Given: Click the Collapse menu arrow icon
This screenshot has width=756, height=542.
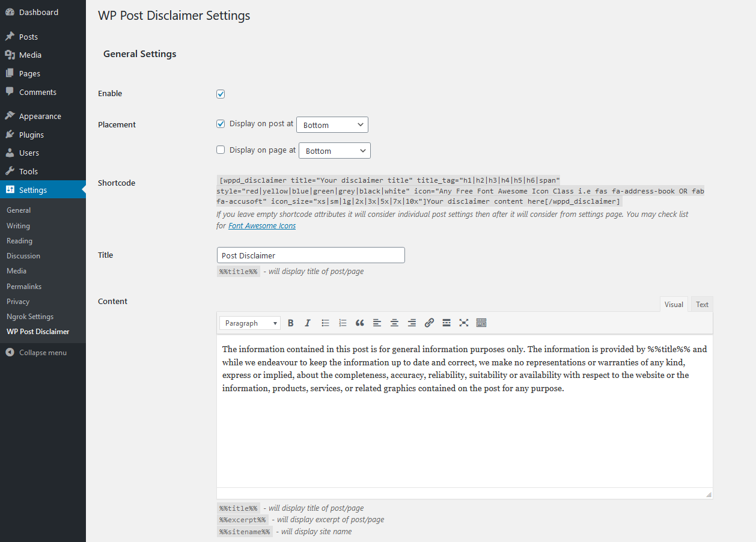Looking at the screenshot, I should click(x=10, y=353).
